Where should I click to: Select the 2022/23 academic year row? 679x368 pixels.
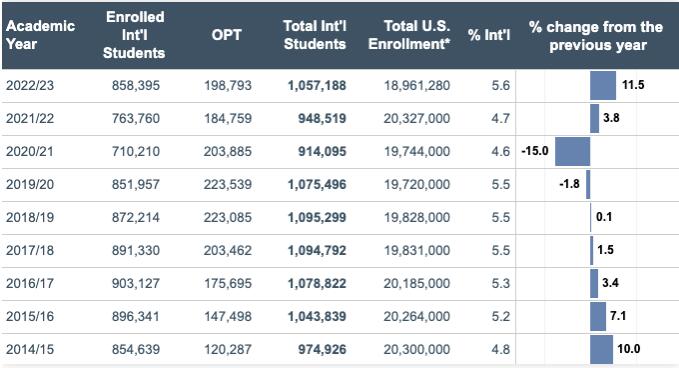(x=340, y=86)
